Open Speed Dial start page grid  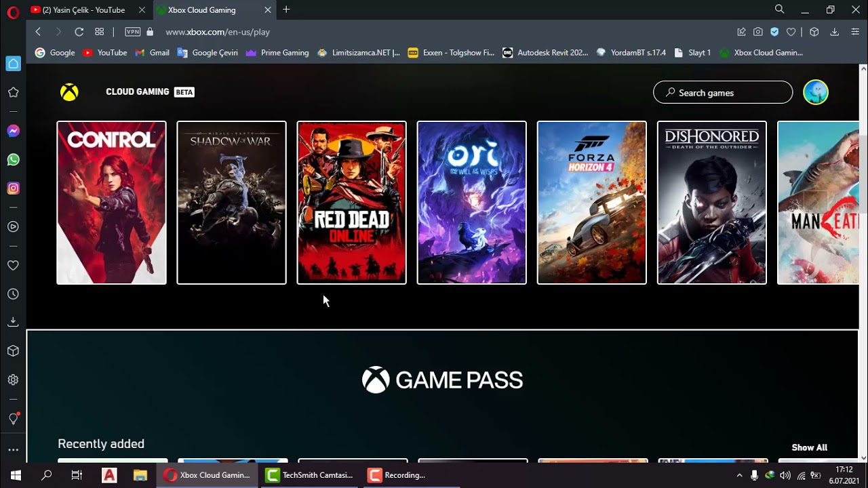99,32
